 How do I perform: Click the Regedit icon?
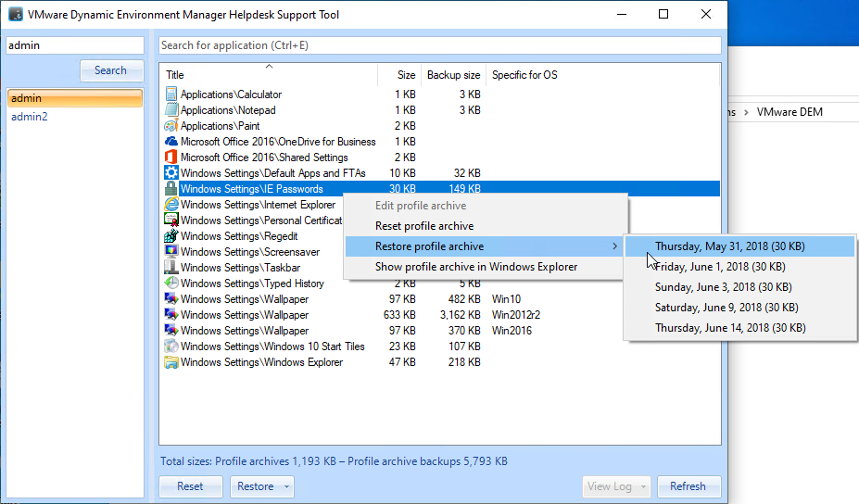pyautogui.click(x=171, y=236)
